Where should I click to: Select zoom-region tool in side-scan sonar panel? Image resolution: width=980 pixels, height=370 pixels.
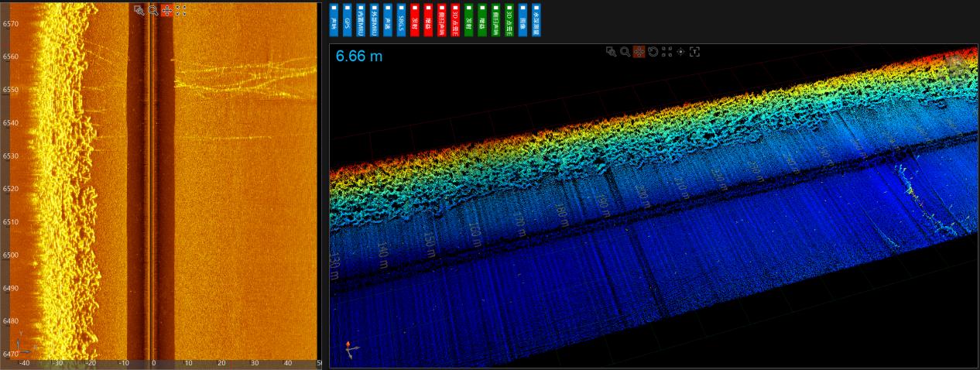139,10
